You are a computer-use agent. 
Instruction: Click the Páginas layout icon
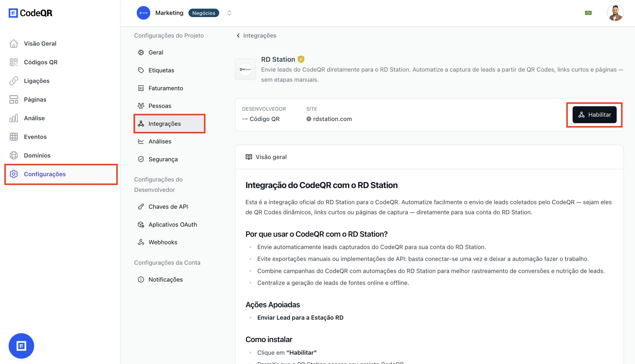point(14,99)
